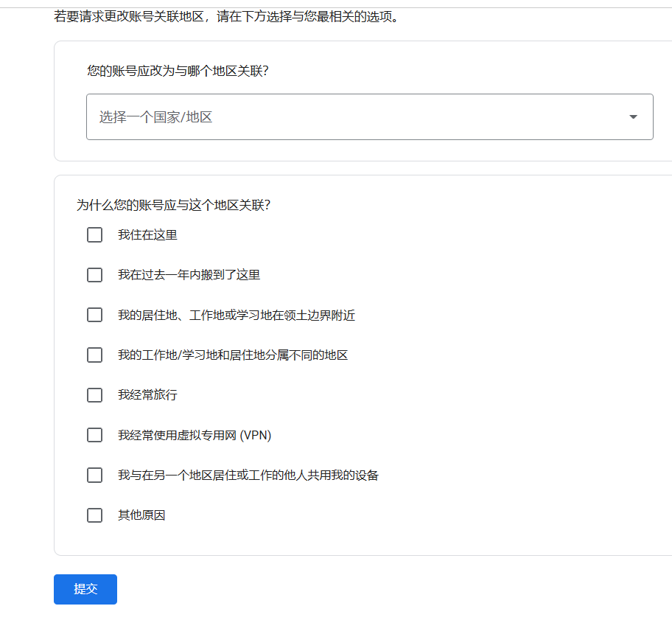Select the shared device 共用我的设备 checkbox
Viewport: 672px width, 620px height.
coord(94,475)
